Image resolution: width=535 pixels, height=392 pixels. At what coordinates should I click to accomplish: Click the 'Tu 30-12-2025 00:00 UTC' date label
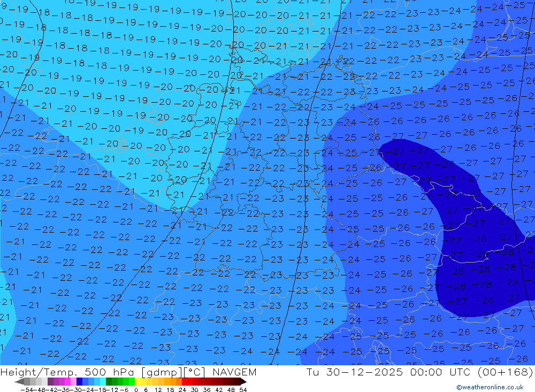tap(388, 372)
